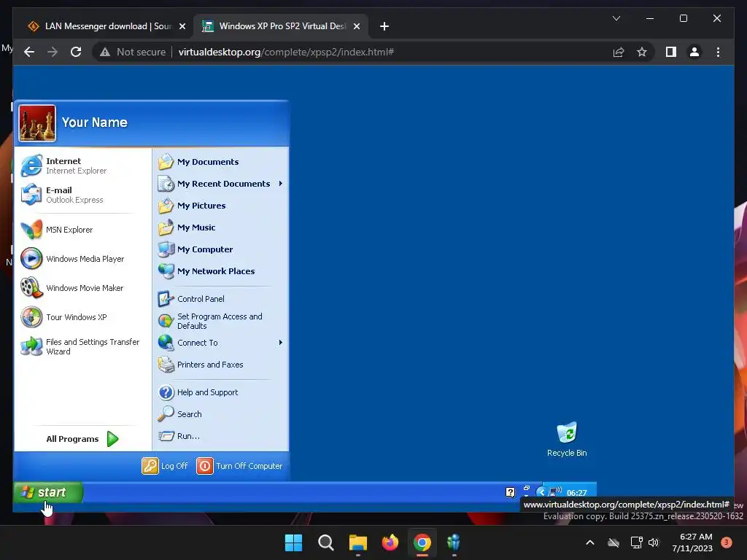Open the Recycle Bin desktop icon
This screenshot has width=747, height=560.
pos(567,439)
